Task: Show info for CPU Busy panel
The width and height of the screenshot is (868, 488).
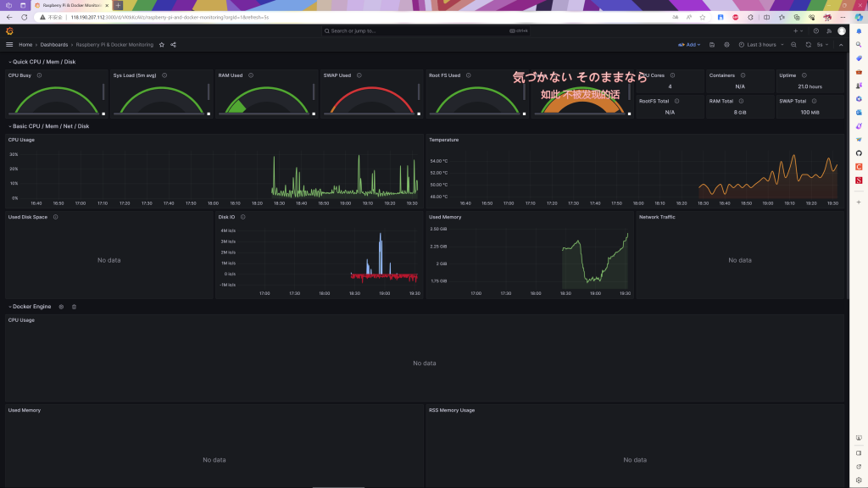Action: tap(39, 75)
